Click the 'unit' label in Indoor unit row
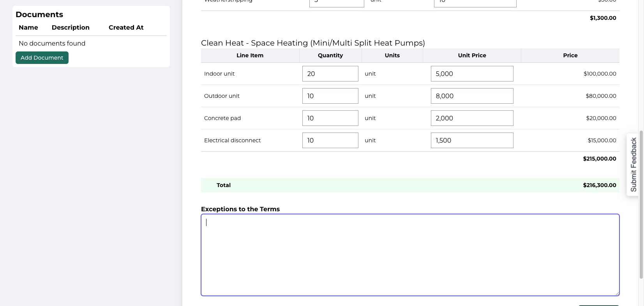 coord(370,74)
